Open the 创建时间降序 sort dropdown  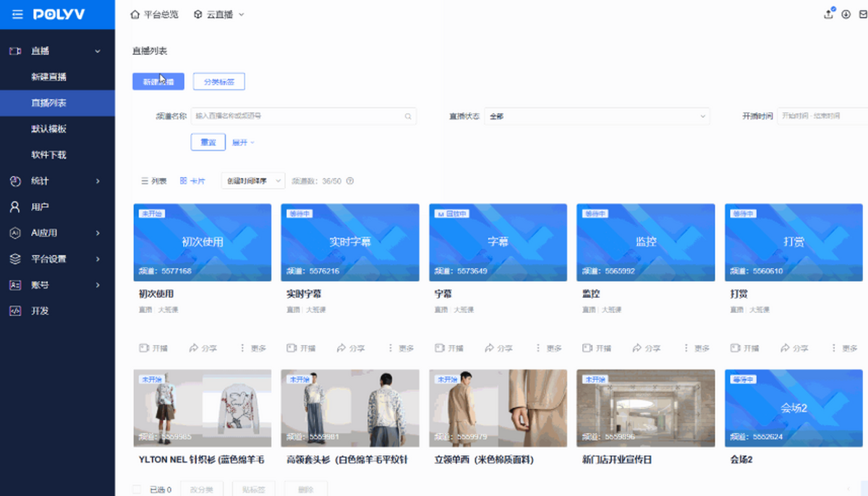coord(252,181)
